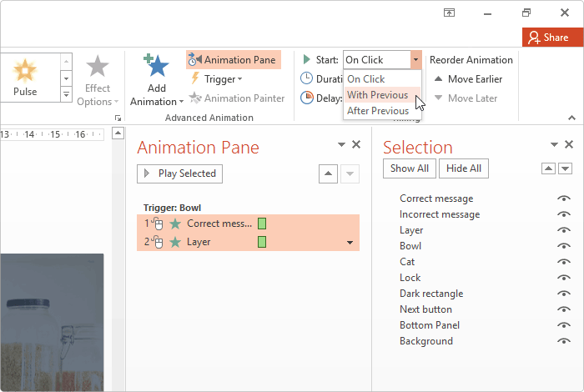
Task: Expand the Layer animation options arrow
Action: coord(350,243)
